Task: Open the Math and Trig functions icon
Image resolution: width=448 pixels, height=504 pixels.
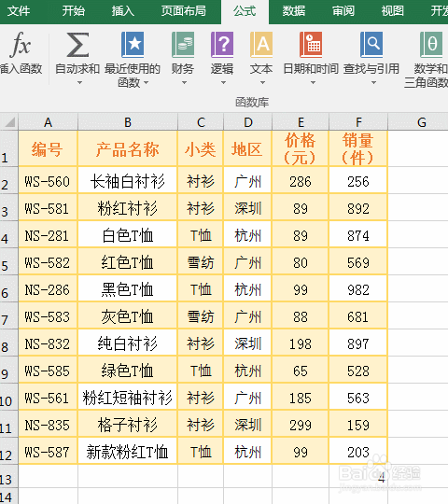Action: coord(431,45)
